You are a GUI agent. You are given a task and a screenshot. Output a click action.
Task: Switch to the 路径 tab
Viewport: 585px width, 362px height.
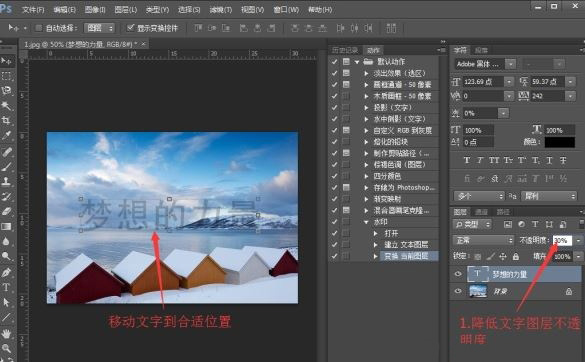click(x=503, y=212)
